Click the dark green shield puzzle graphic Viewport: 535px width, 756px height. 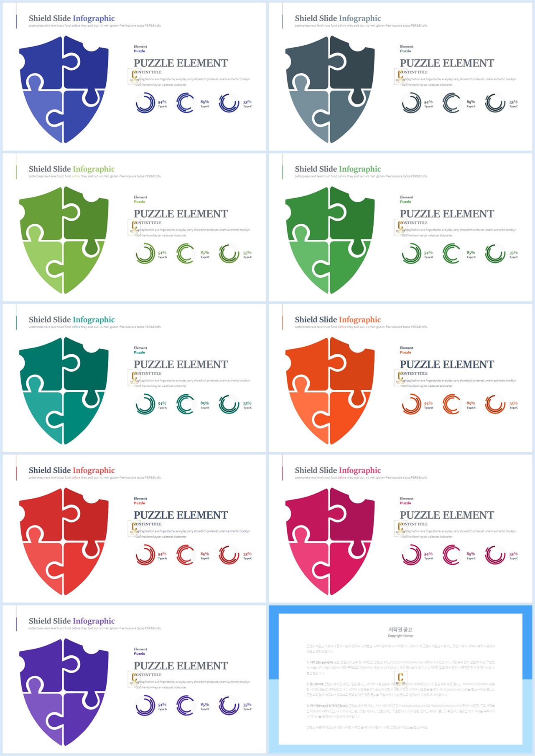tap(330, 240)
